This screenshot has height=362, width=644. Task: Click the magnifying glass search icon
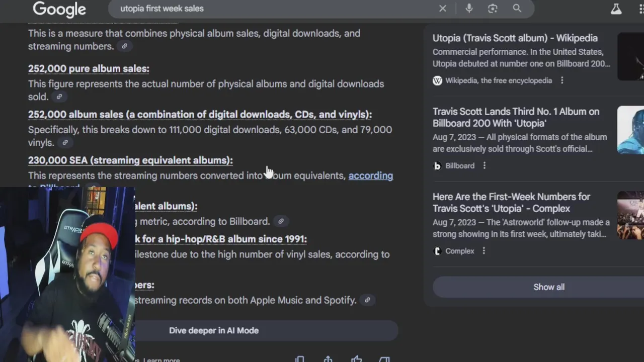pos(517,9)
